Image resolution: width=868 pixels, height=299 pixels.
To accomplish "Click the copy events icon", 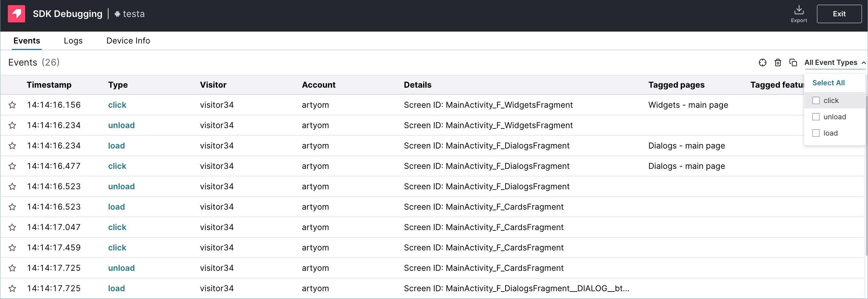I will [793, 63].
